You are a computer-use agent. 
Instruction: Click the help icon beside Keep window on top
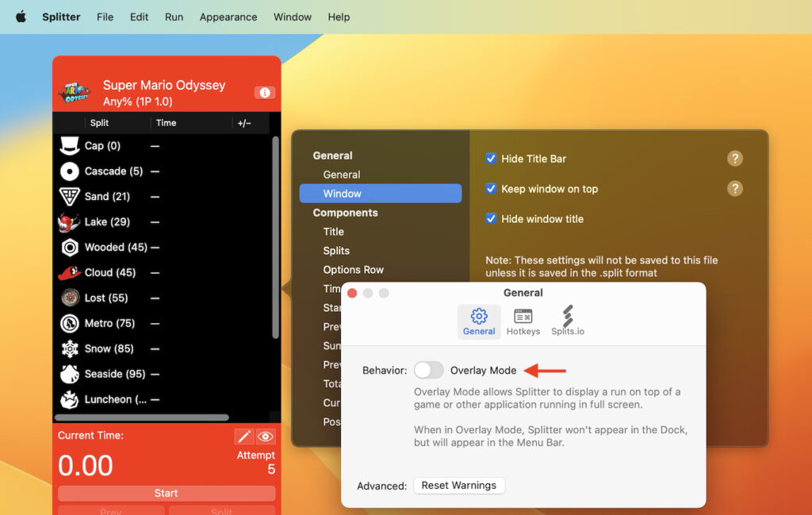pyautogui.click(x=735, y=189)
